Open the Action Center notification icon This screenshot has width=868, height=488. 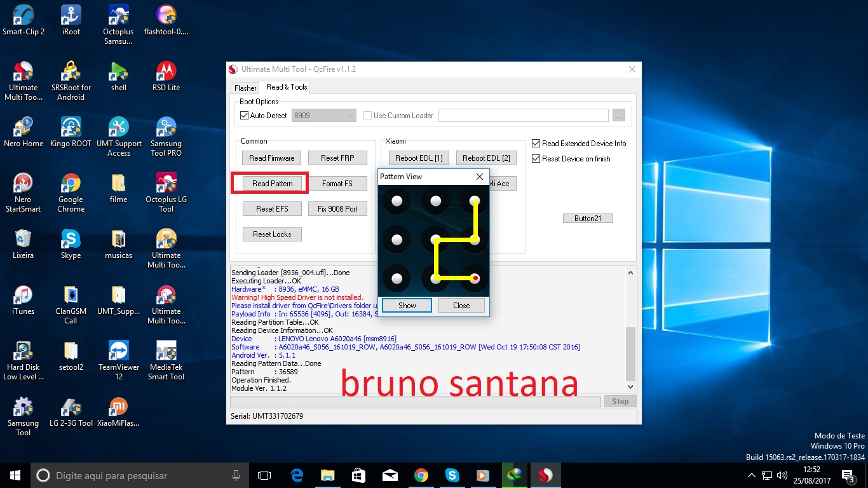click(x=848, y=475)
